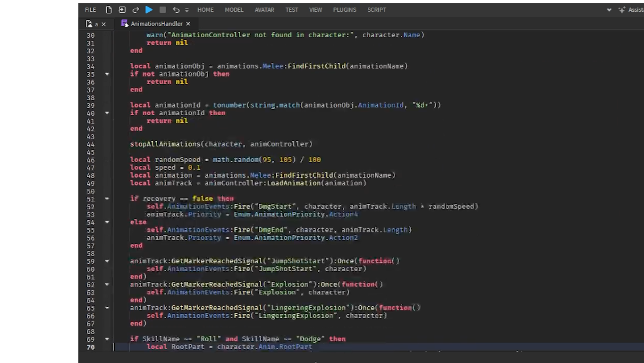Click the warn call on line 30
The width and height of the screenshot is (644, 363).
click(155, 35)
